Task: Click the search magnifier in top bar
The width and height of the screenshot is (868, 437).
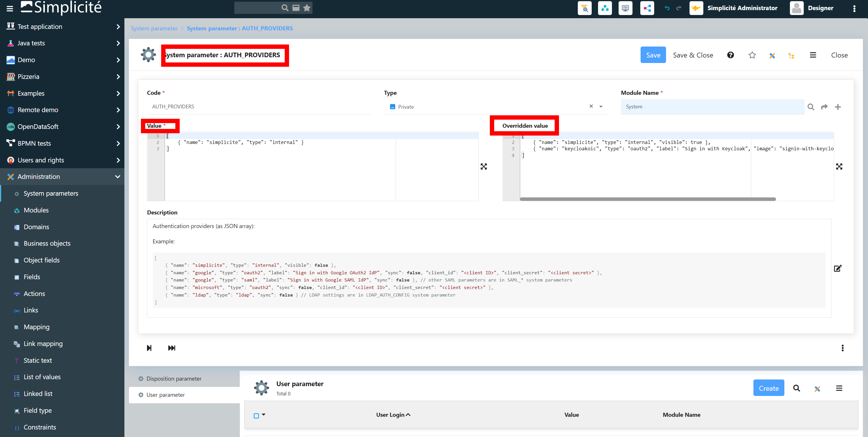Action: tap(285, 8)
